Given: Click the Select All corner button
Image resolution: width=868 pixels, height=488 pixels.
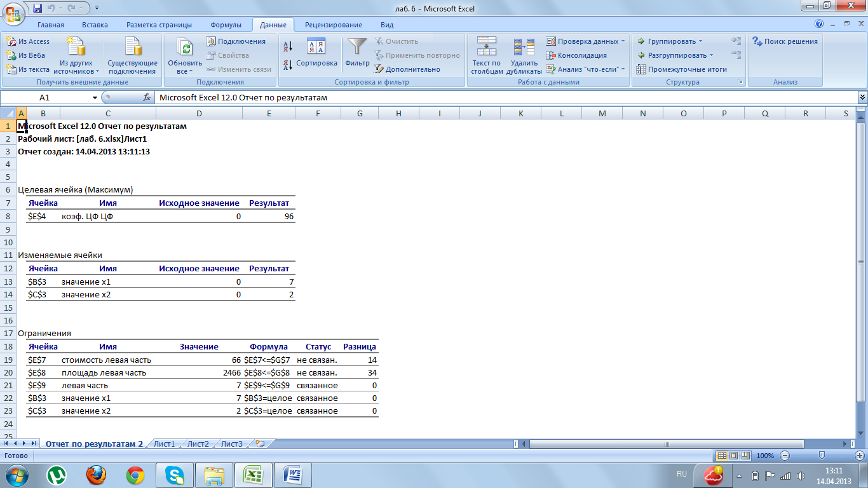Looking at the screenshot, I should click(x=8, y=113).
